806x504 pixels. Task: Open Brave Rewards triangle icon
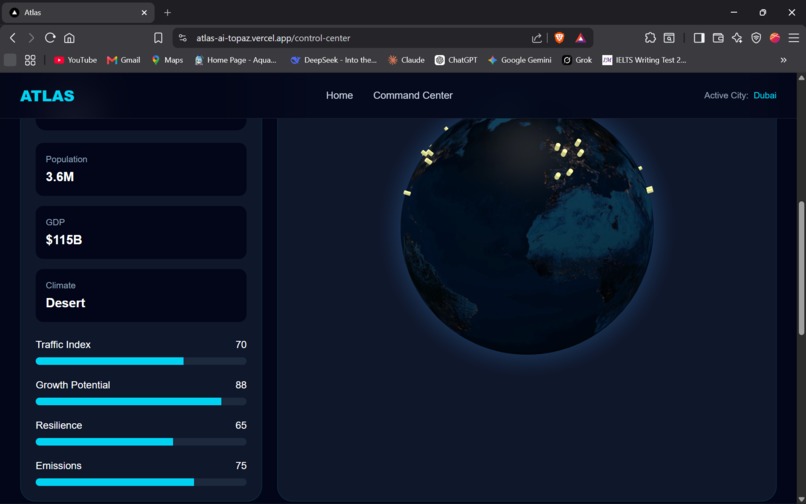click(580, 38)
